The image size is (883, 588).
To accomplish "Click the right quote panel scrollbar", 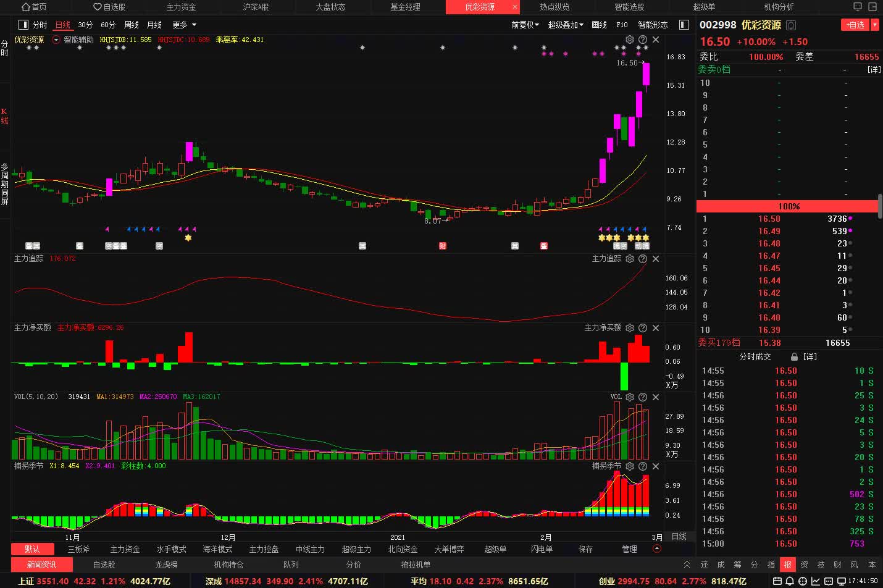I will 880,206.
